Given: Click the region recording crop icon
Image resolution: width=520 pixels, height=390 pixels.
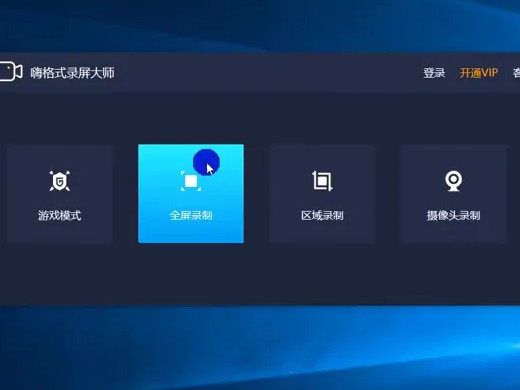Looking at the screenshot, I should pyautogui.click(x=322, y=181).
